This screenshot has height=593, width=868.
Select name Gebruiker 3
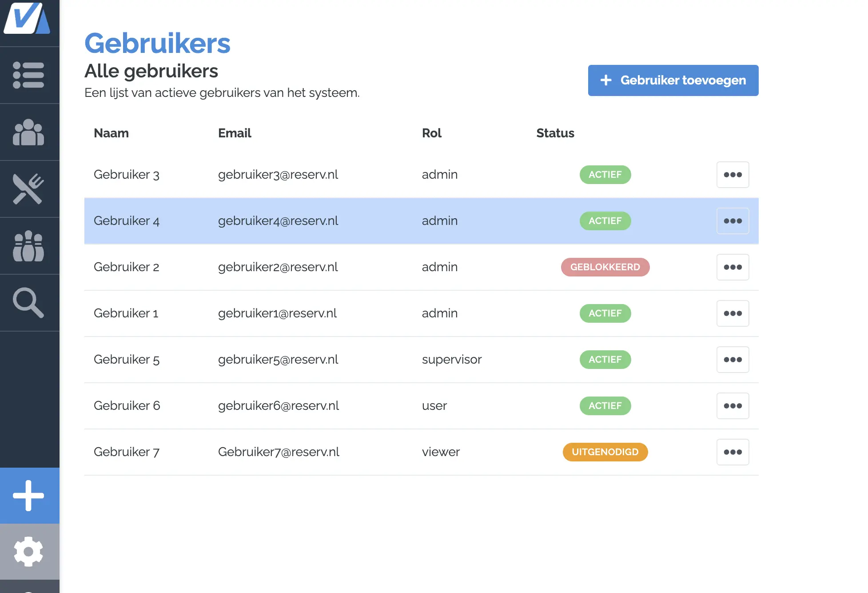tap(127, 175)
